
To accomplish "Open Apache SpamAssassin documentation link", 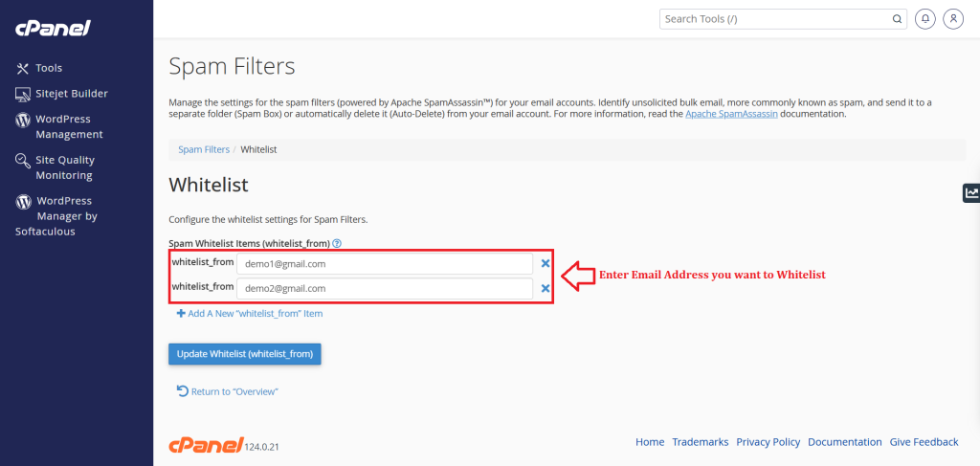I will point(731,114).
